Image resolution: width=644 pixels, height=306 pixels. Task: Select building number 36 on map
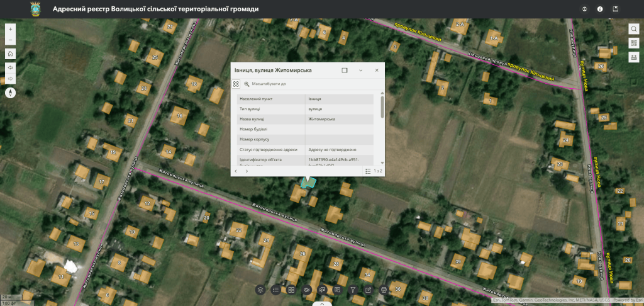coord(397,289)
